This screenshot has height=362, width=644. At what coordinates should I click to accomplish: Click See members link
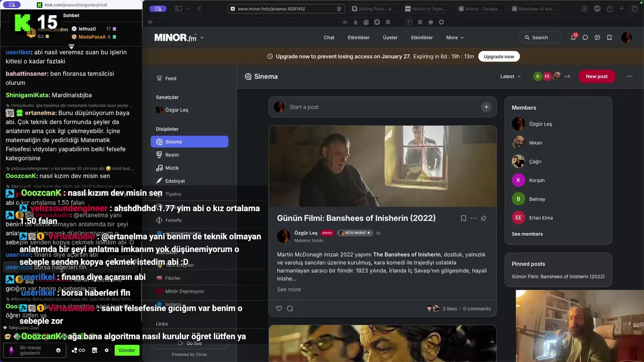tap(527, 234)
